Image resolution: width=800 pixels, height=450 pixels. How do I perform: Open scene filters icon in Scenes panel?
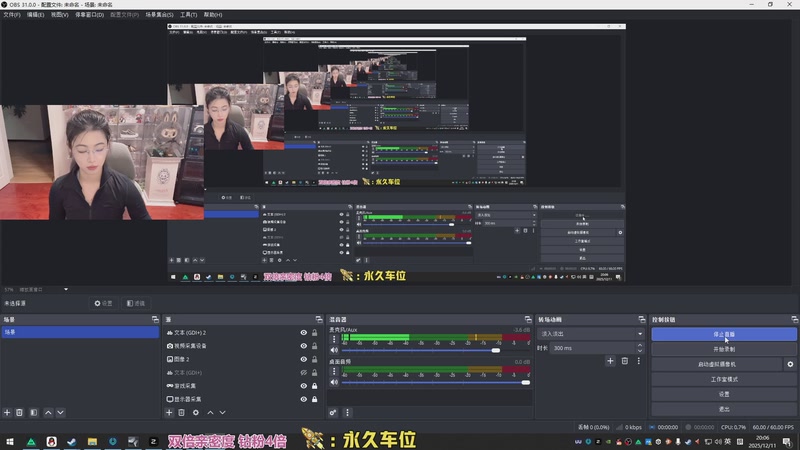pyautogui.click(x=34, y=412)
